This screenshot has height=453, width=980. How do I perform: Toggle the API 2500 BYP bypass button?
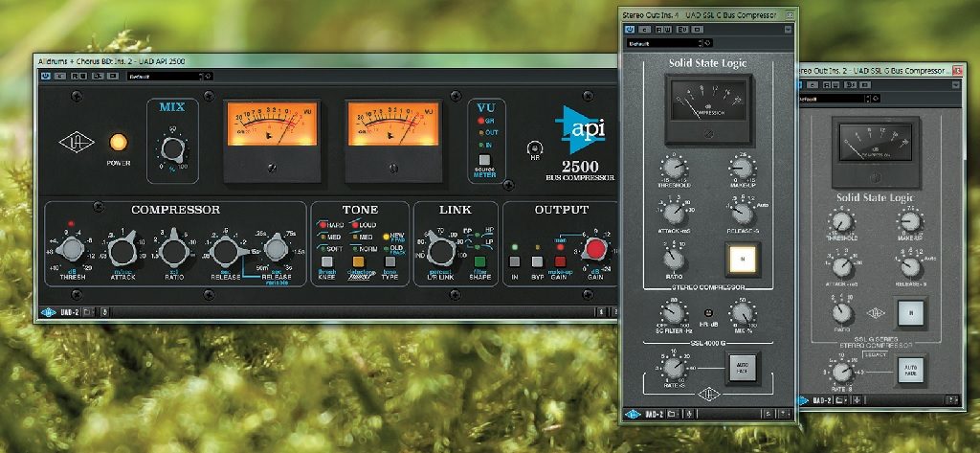point(537,261)
